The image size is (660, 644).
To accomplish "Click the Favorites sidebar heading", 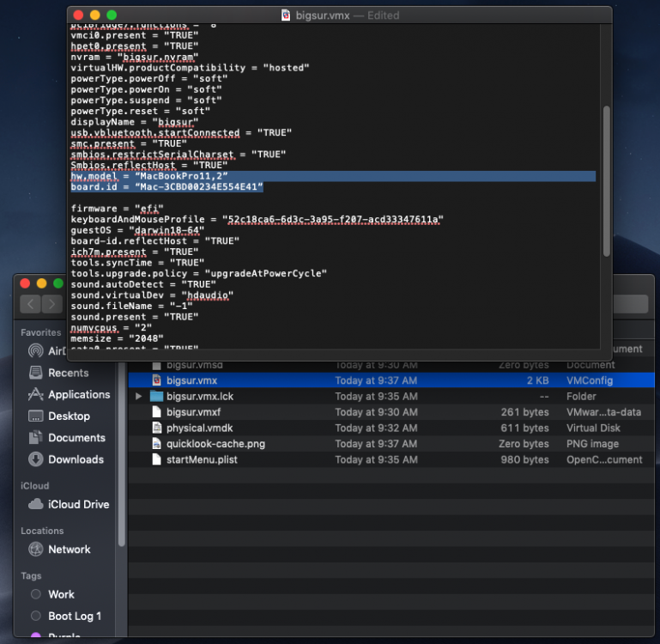I will click(x=41, y=332).
